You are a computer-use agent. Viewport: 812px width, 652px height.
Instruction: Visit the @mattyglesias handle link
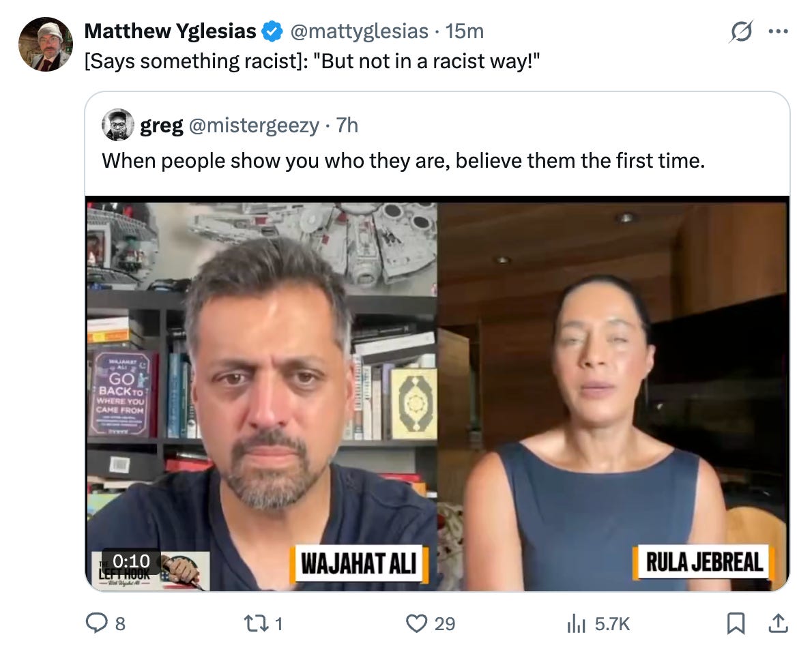click(360, 31)
